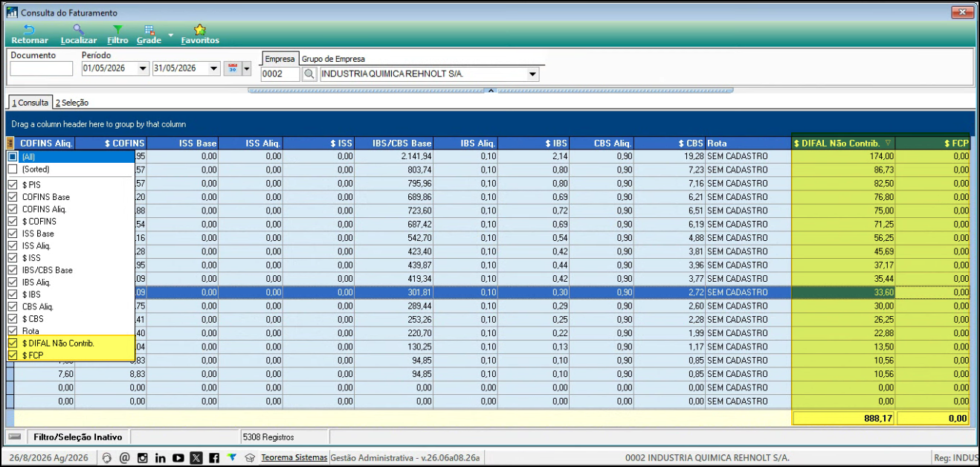Open the start date 01/05/2026 dropdown
The width and height of the screenshot is (980, 467).
tap(144, 68)
